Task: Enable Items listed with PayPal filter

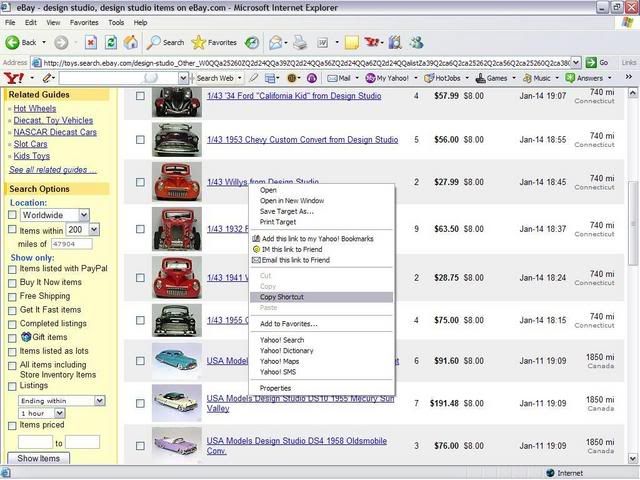Action: tap(12, 269)
